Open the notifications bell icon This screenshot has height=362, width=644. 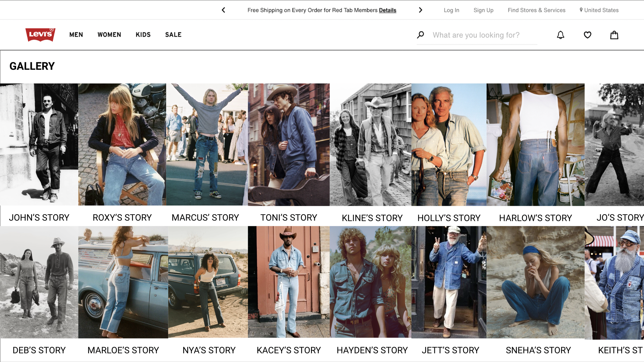click(561, 35)
